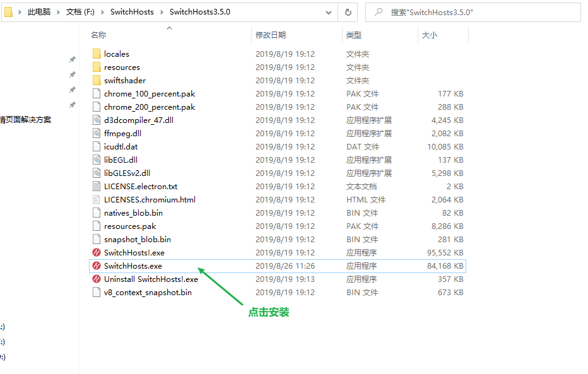Click the swiftshader folder icon
This screenshot has height=374, width=588.
click(97, 80)
